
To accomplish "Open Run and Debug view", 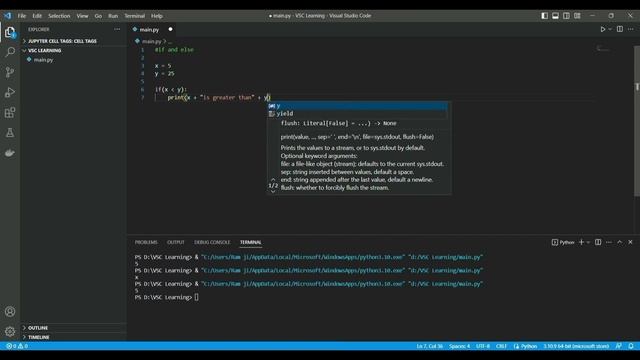I will point(10,92).
